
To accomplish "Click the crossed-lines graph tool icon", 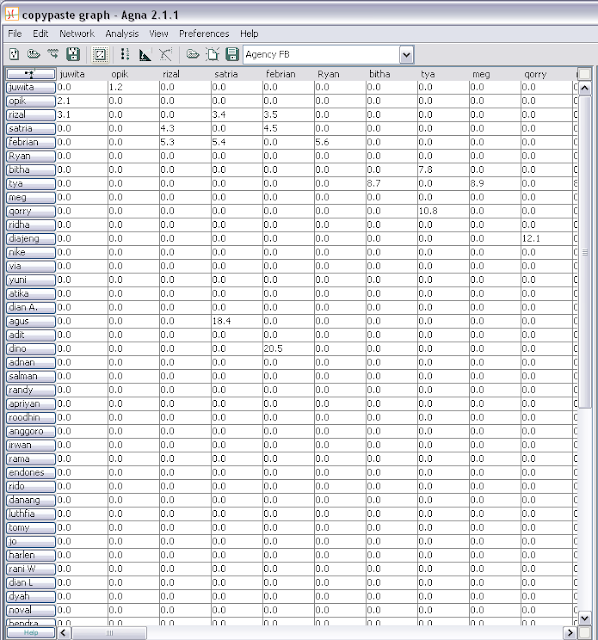I will click(x=165, y=54).
